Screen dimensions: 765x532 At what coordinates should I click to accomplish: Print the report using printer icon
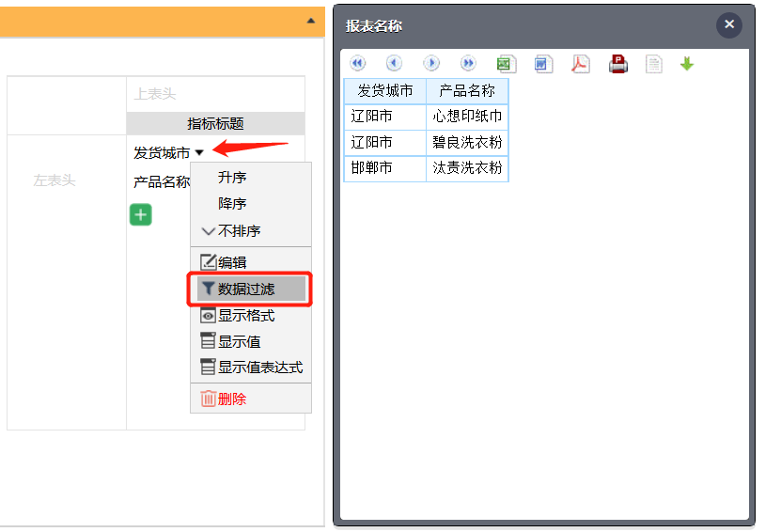(x=618, y=64)
